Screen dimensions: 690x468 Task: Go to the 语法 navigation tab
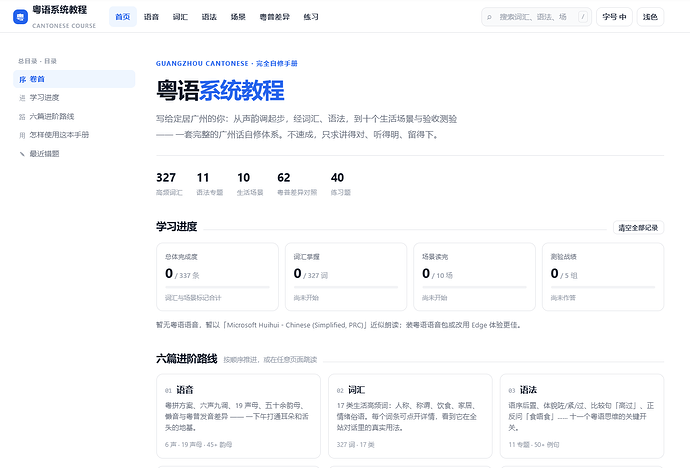pos(209,17)
